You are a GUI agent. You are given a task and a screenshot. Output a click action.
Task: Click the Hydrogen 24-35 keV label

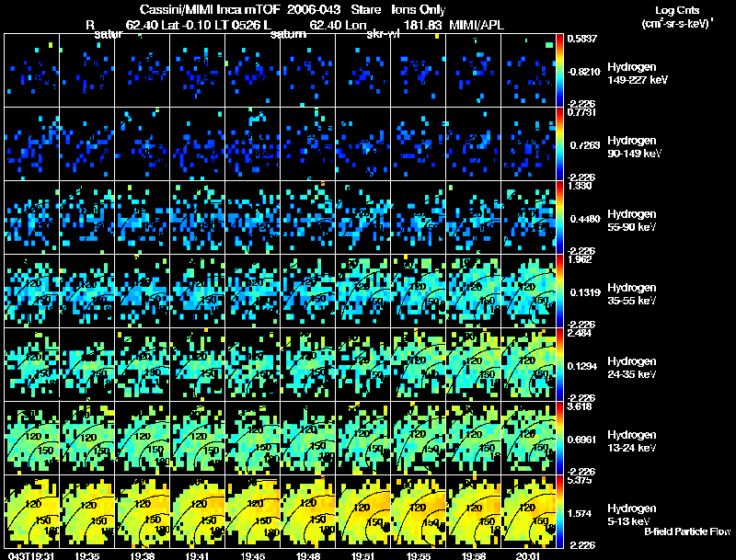point(632,368)
